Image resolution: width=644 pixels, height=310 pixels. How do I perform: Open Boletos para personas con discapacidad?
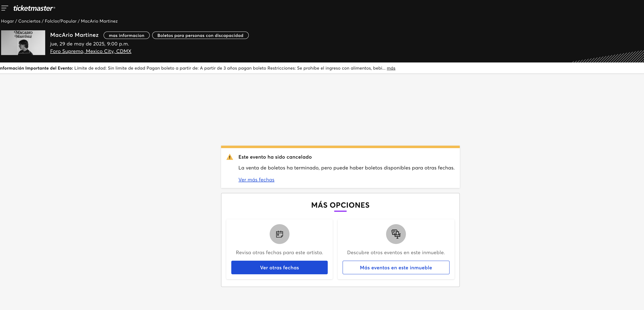[x=200, y=35]
